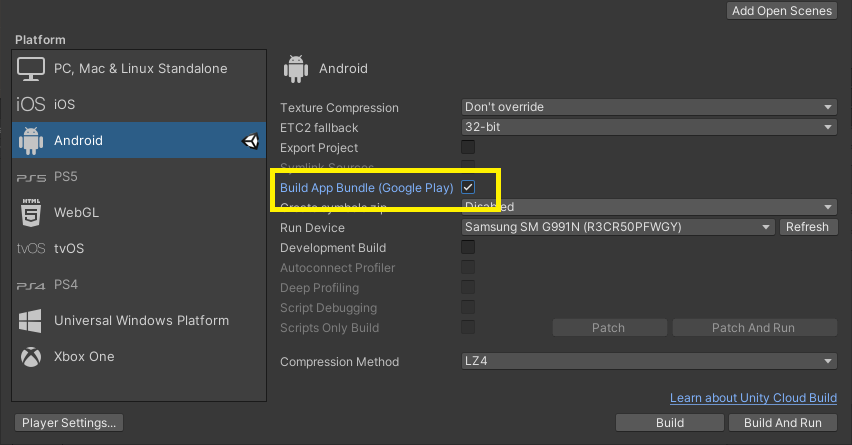Click the Patch button

(x=610, y=328)
